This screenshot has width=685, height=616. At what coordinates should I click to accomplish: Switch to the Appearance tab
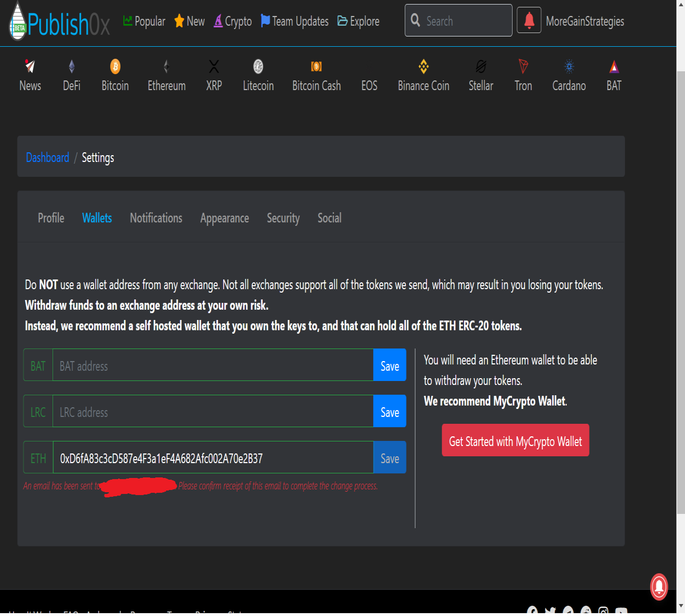click(x=224, y=218)
